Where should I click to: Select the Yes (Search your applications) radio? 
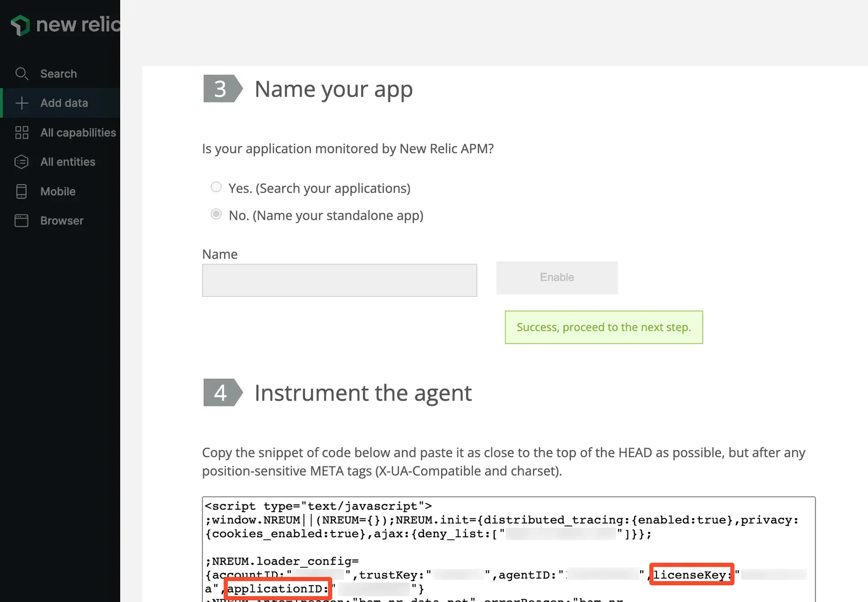coord(216,187)
